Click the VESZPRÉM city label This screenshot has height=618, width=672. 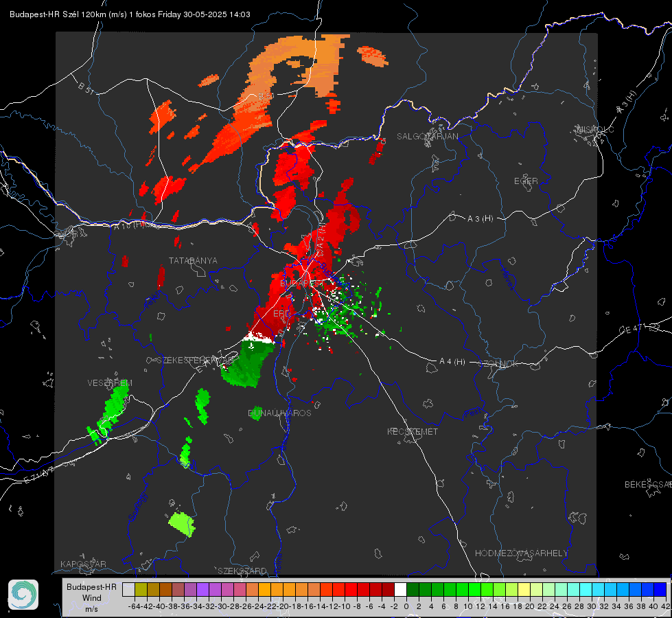(x=110, y=382)
